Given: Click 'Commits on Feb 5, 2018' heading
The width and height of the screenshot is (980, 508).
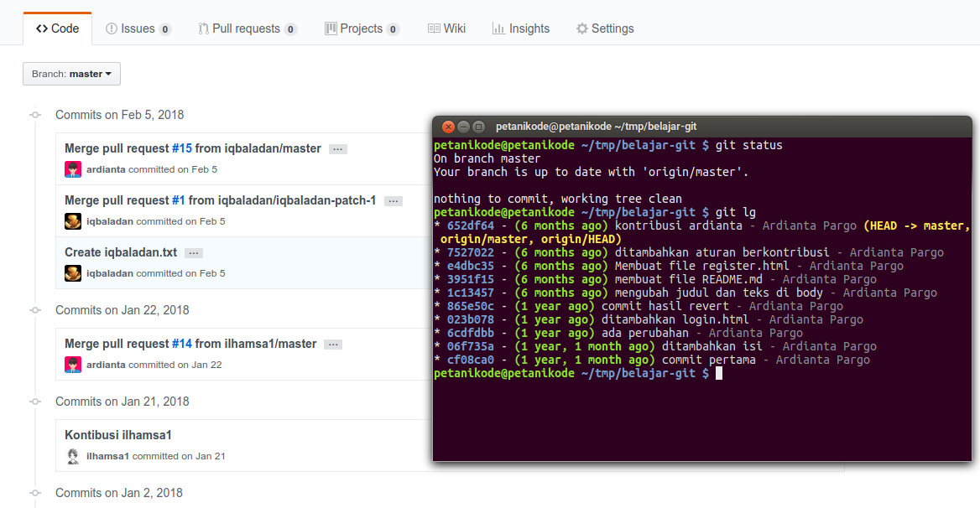Looking at the screenshot, I should click(119, 115).
